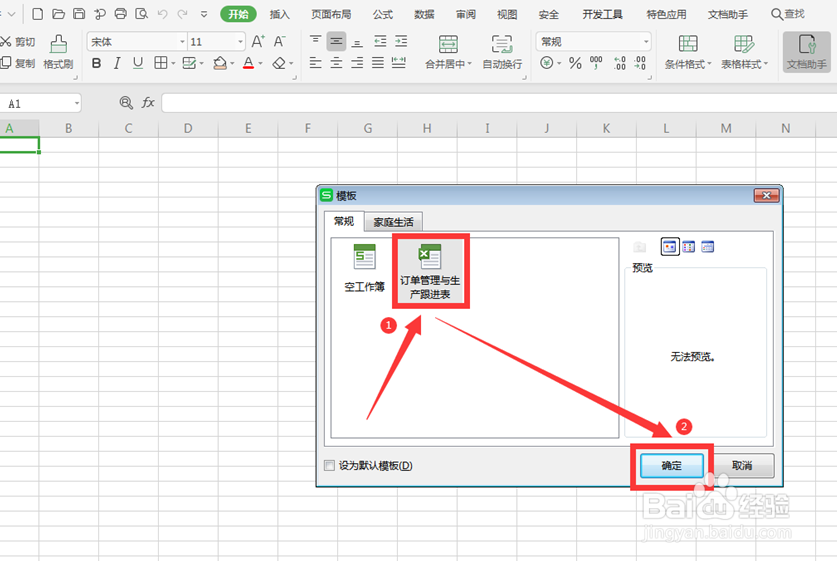Expand the currency symbol dropdown arrow
This screenshot has height=561, width=837.
(x=559, y=64)
